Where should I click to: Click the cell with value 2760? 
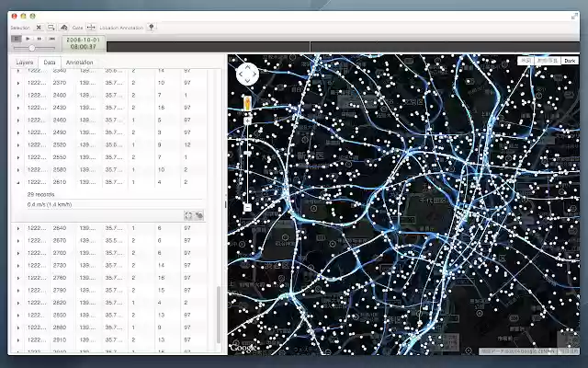60,278
